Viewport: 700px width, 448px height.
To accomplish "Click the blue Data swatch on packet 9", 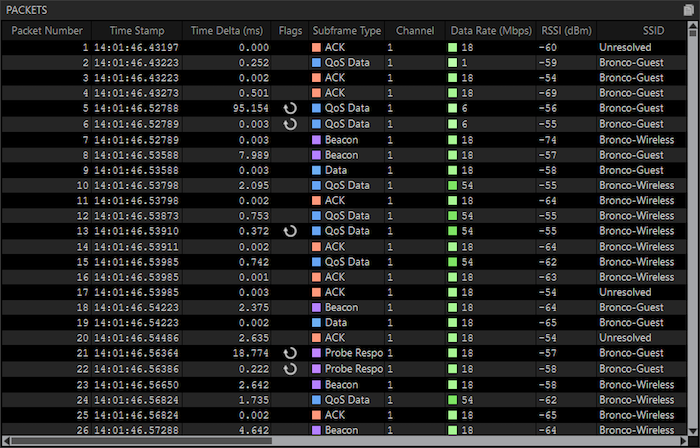I will (x=317, y=170).
